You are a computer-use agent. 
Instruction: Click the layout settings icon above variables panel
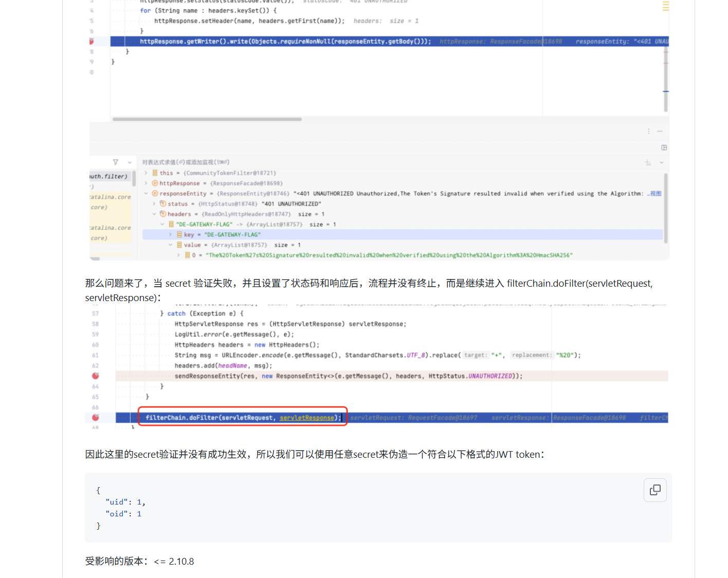pos(664,147)
